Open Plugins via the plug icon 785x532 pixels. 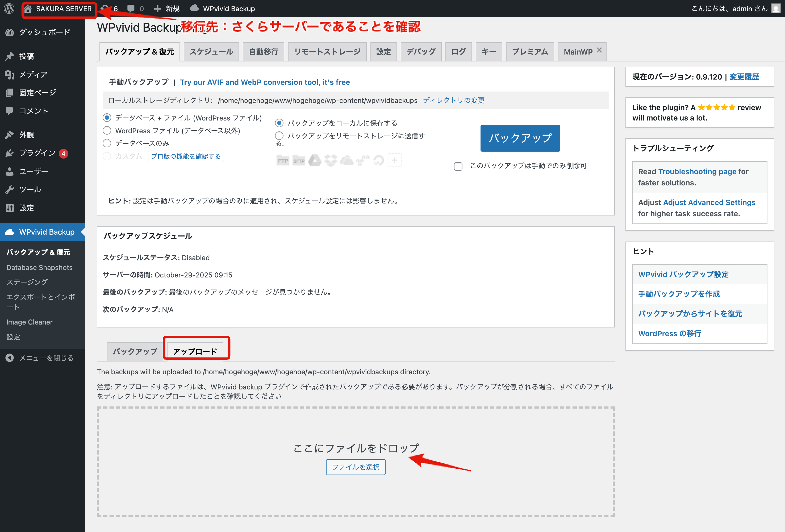(10, 153)
